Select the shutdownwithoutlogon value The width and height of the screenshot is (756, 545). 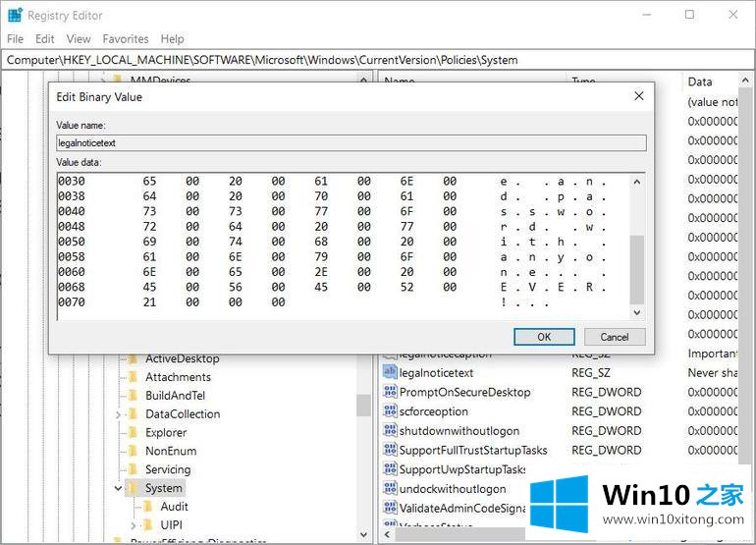[459, 431]
